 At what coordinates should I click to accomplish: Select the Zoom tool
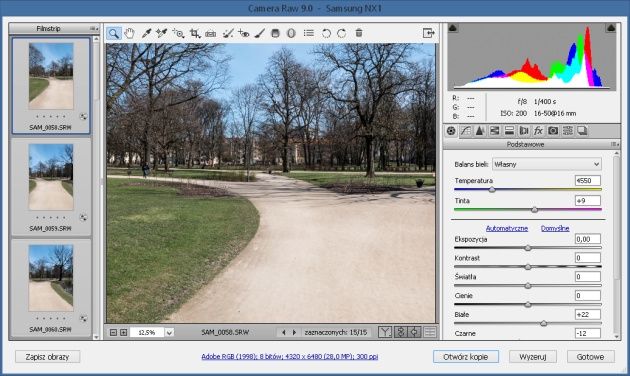tap(114, 33)
